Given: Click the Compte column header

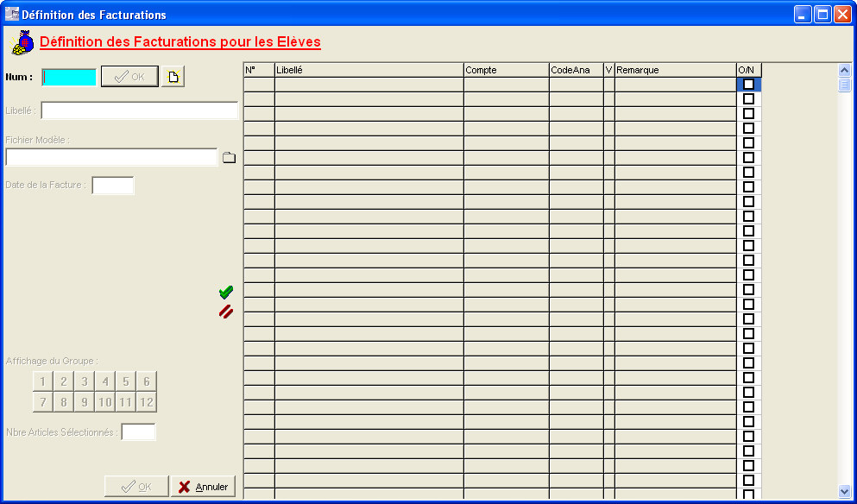Looking at the screenshot, I should [506, 70].
